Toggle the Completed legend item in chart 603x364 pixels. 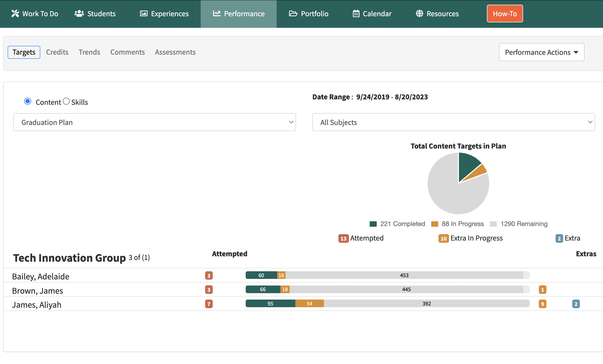pyautogui.click(x=397, y=224)
